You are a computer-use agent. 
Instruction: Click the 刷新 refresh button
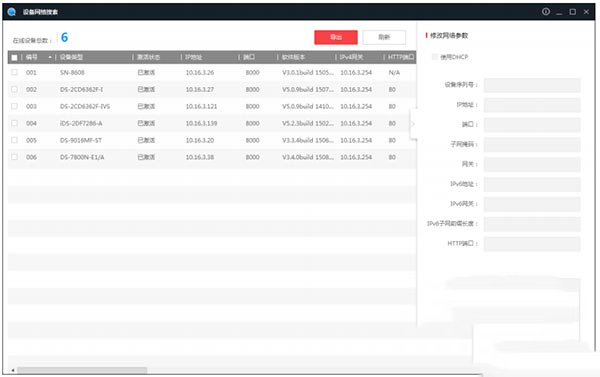384,37
